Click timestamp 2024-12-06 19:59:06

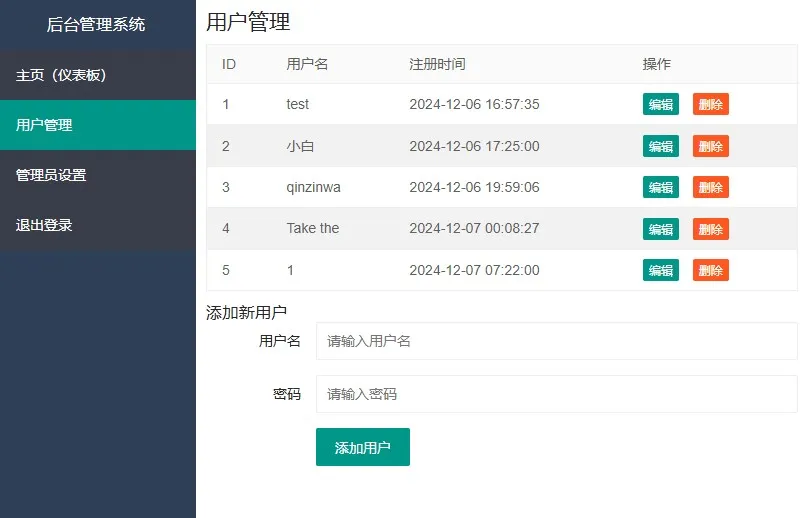[474, 187]
